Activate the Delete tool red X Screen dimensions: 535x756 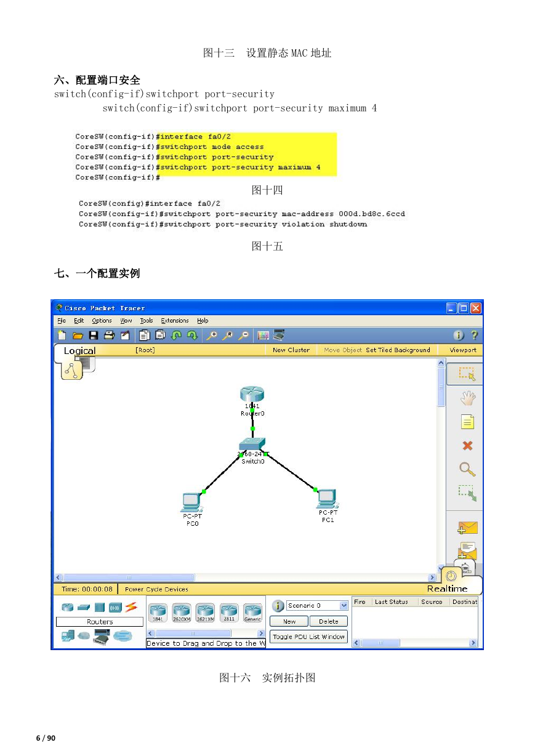(x=467, y=446)
